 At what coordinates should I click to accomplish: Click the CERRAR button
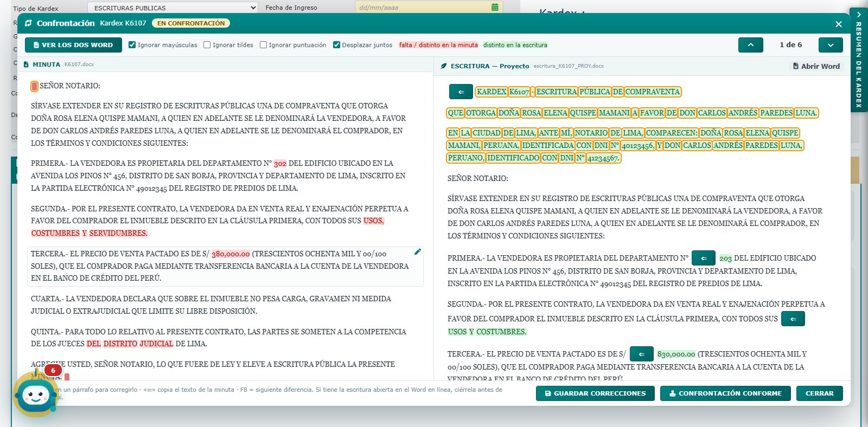pyautogui.click(x=819, y=393)
